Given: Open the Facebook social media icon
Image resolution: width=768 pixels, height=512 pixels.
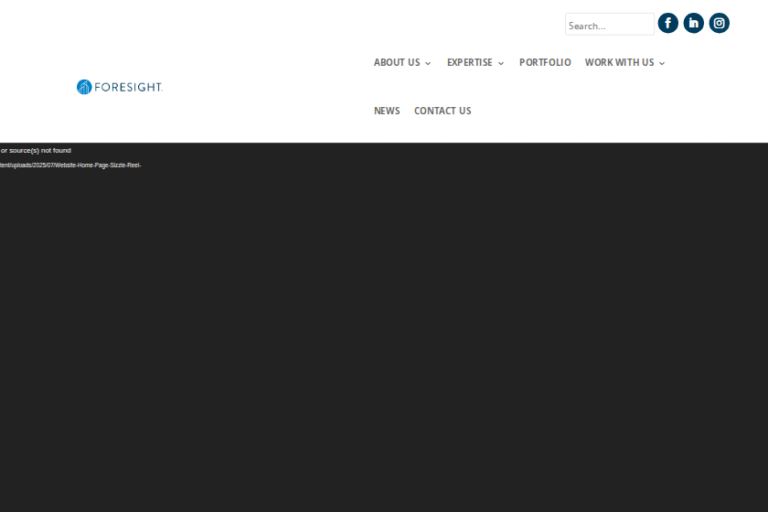Looking at the screenshot, I should point(668,23).
